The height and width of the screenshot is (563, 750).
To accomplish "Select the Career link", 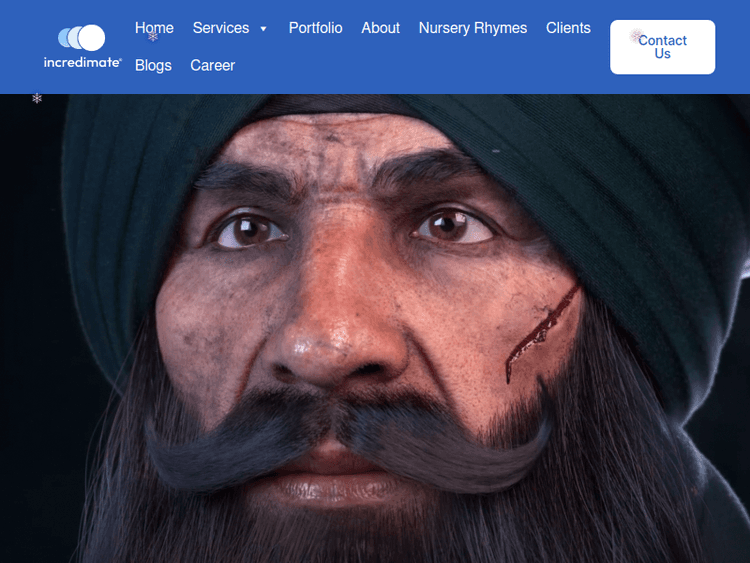I will pos(212,65).
